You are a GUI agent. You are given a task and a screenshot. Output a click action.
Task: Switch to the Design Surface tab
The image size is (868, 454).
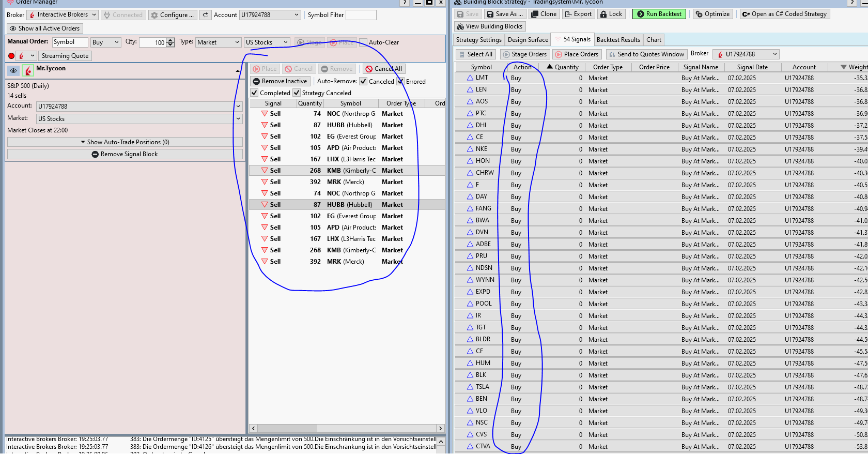click(528, 40)
